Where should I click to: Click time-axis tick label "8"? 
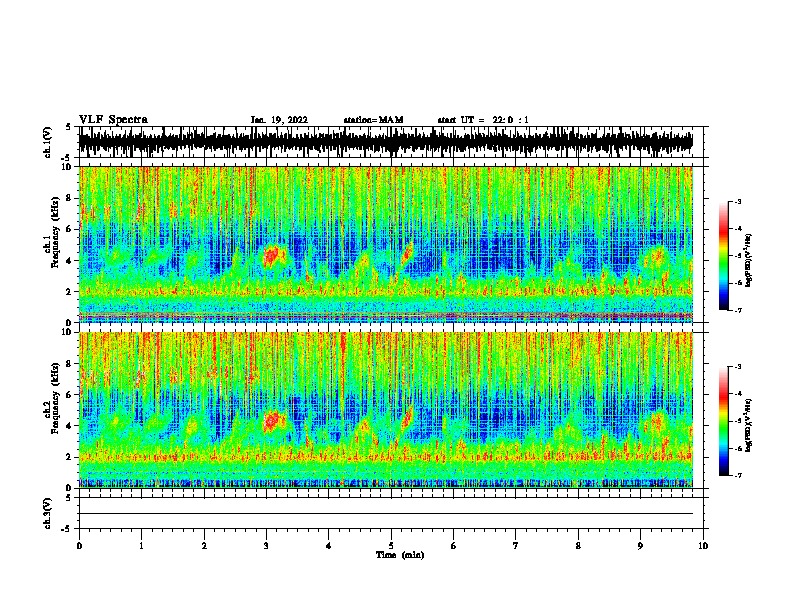pyautogui.click(x=578, y=546)
